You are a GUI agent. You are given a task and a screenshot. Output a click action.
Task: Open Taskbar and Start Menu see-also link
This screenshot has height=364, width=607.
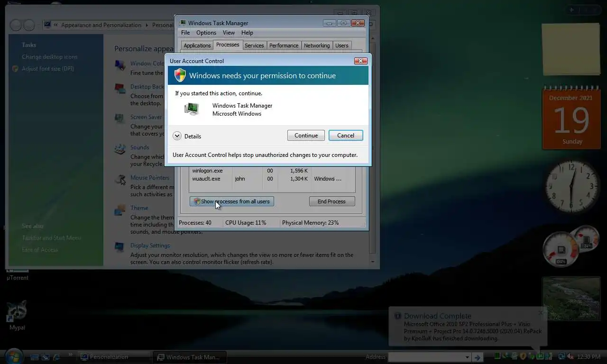pyautogui.click(x=51, y=238)
